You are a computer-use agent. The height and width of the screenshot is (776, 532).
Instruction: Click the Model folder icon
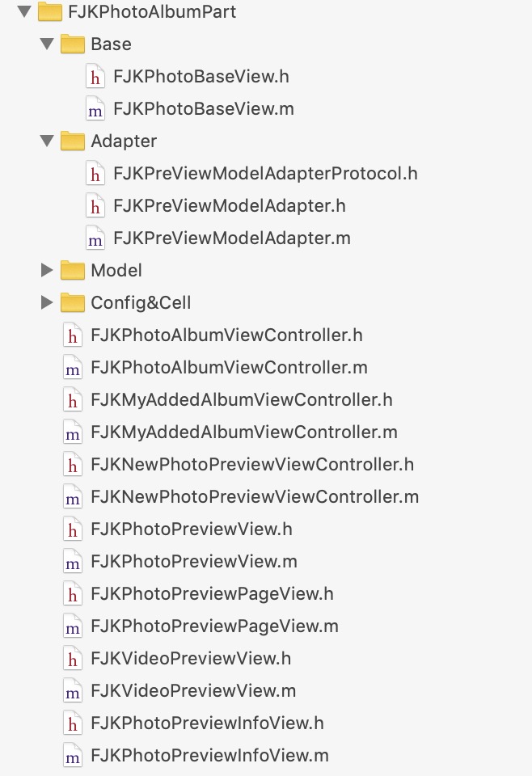[73, 270]
